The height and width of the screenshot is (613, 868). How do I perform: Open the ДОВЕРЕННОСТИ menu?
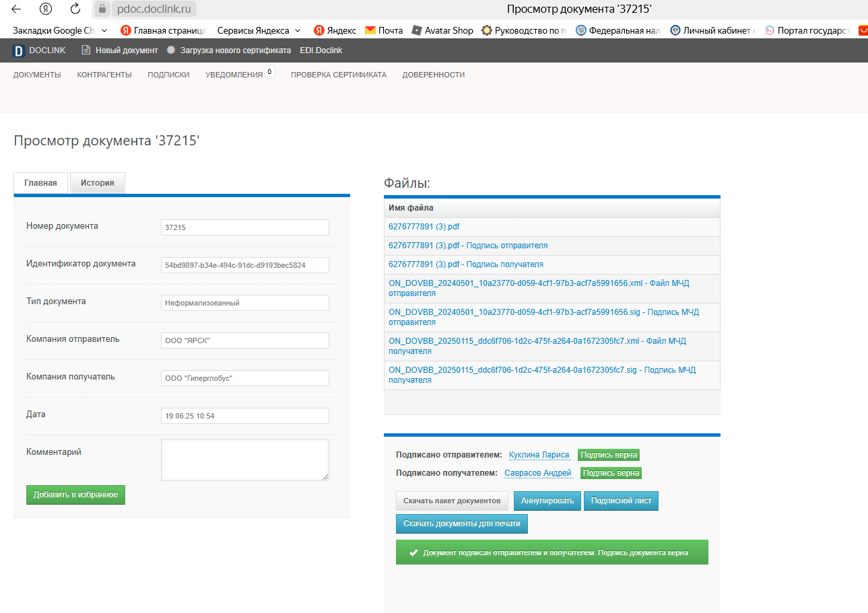coord(434,75)
